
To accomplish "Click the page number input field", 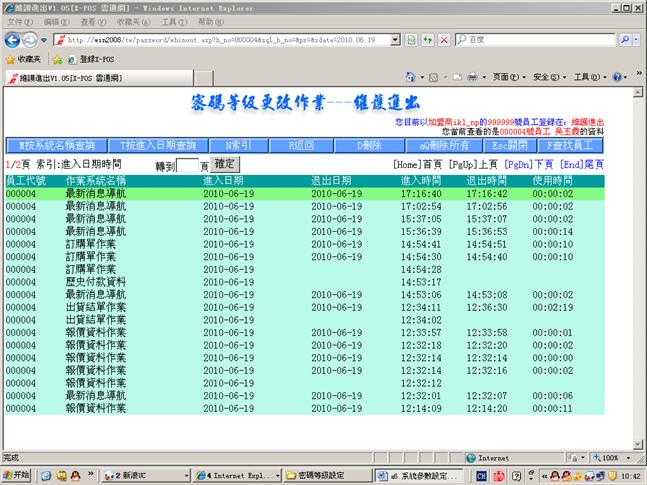I will [x=188, y=165].
